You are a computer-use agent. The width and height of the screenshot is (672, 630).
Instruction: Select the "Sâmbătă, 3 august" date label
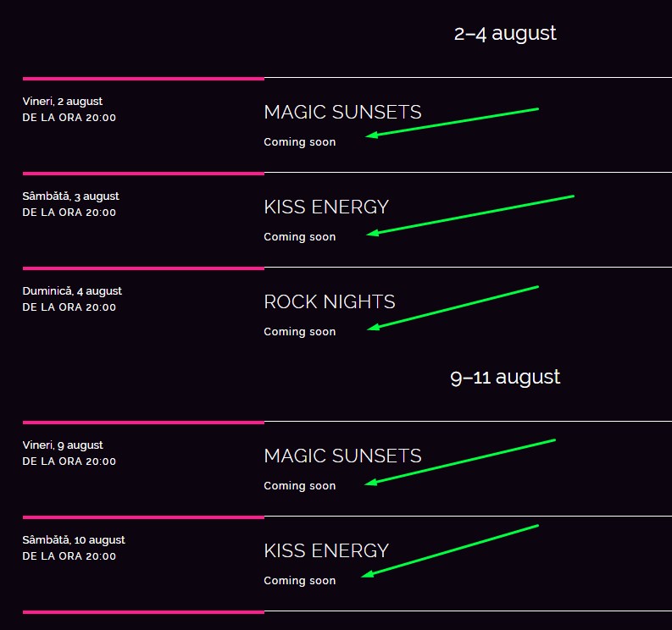[x=70, y=196]
